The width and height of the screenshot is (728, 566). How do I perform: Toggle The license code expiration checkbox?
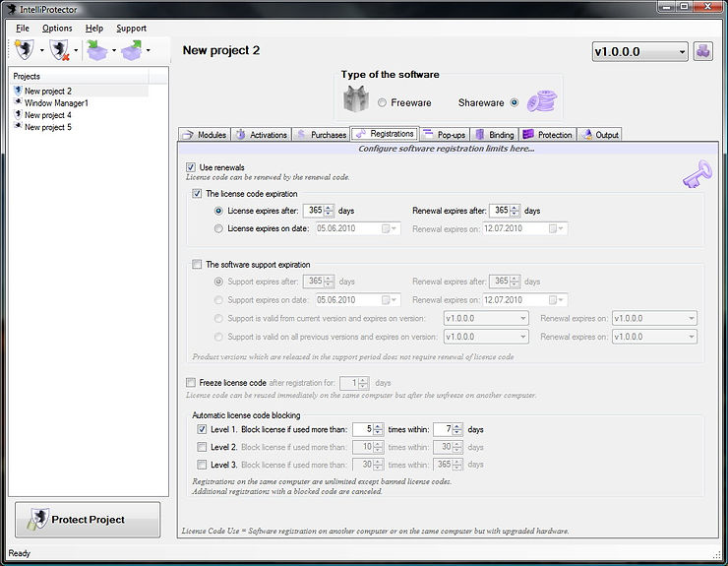tap(197, 193)
